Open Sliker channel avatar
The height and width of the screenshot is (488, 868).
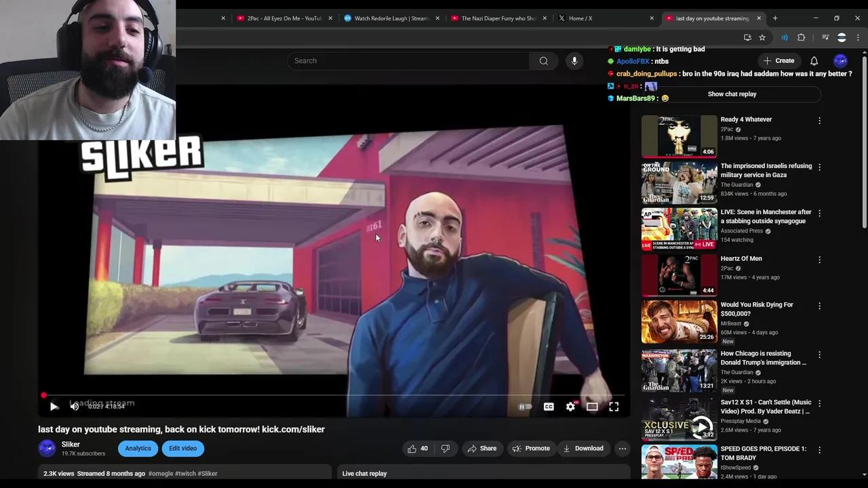click(47, 448)
